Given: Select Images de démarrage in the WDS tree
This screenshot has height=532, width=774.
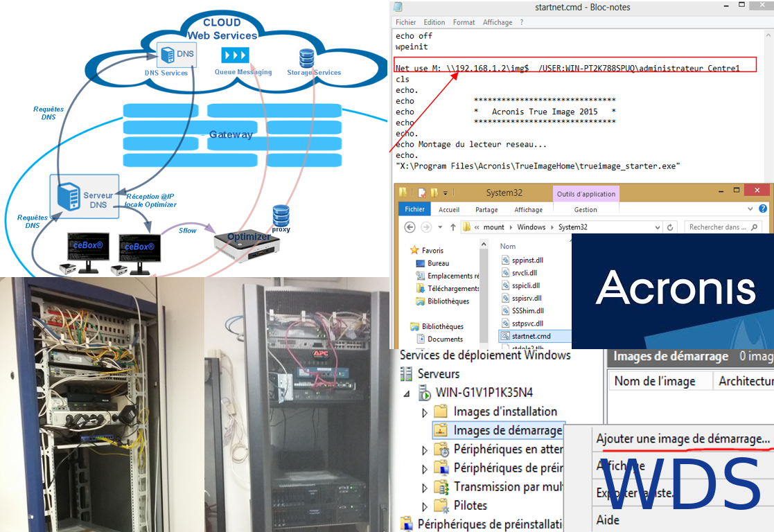Looking at the screenshot, I should [507, 430].
